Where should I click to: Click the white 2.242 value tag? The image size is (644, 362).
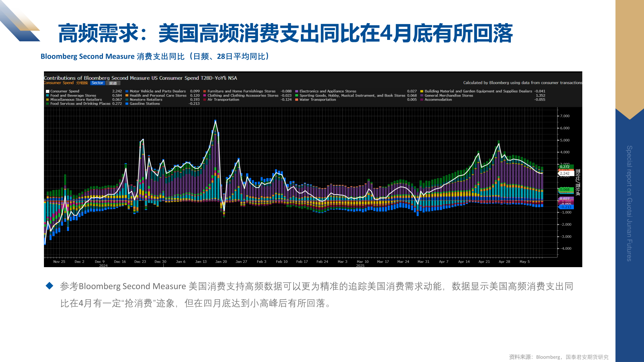pyautogui.click(x=565, y=174)
